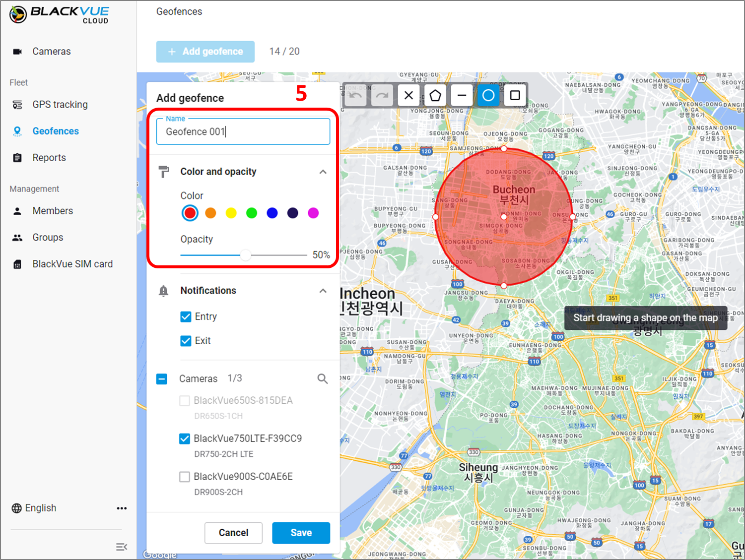Click the Reports clipboard icon
Screen dimensions: 745x560
pos(17,158)
